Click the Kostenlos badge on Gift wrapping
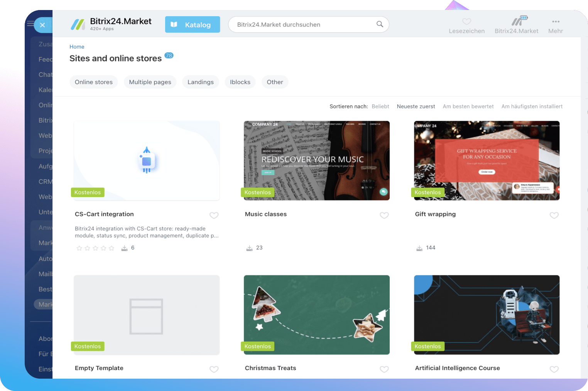This screenshot has height=391, width=588. [428, 192]
